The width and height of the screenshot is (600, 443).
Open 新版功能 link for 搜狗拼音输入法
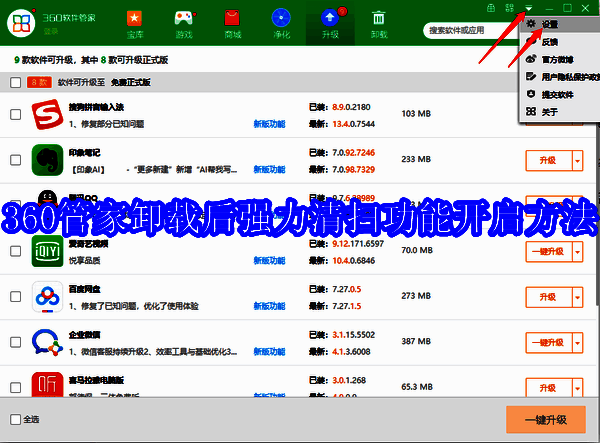[x=269, y=124]
